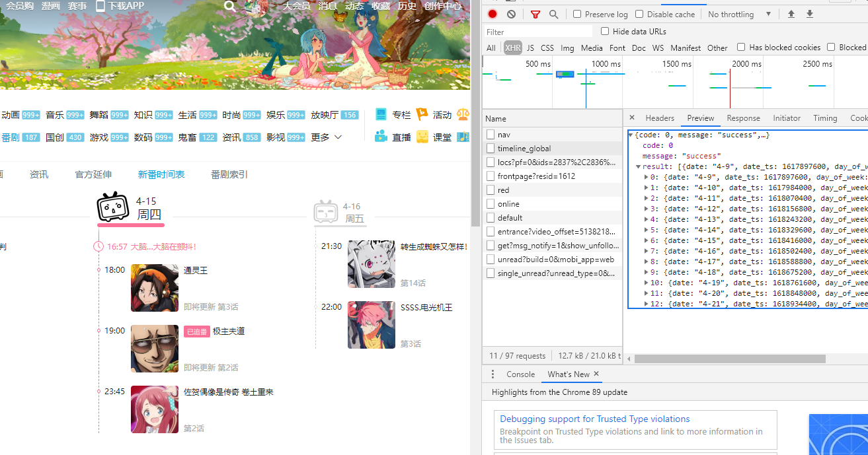The width and height of the screenshot is (868, 455).
Task: Expand result item 6 with date 4-15
Action: (x=647, y=240)
